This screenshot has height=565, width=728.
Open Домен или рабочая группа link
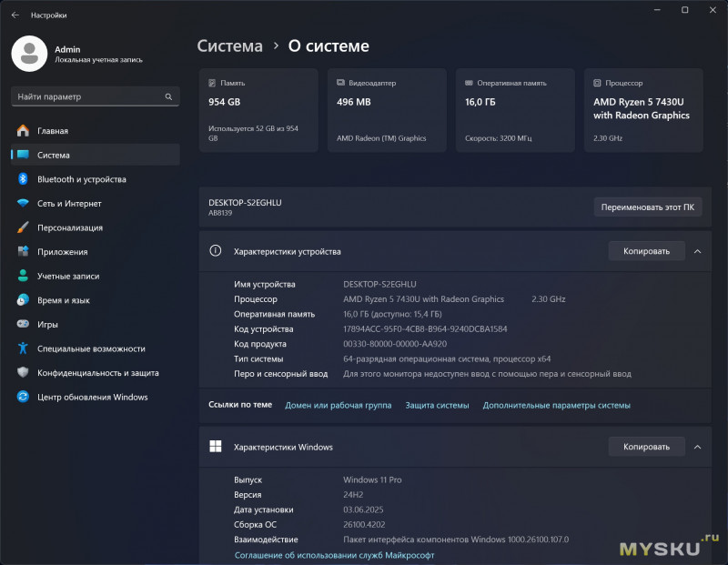pos(338,405)
